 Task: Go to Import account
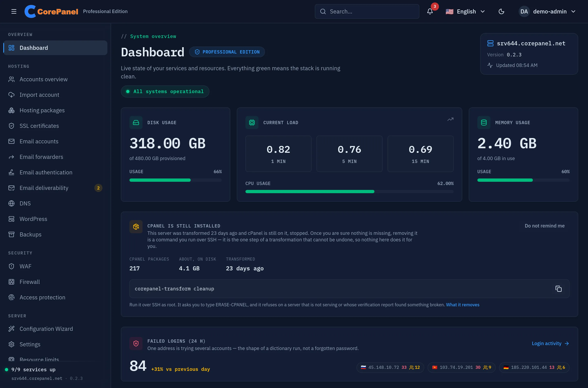click(x=55, y=95)
